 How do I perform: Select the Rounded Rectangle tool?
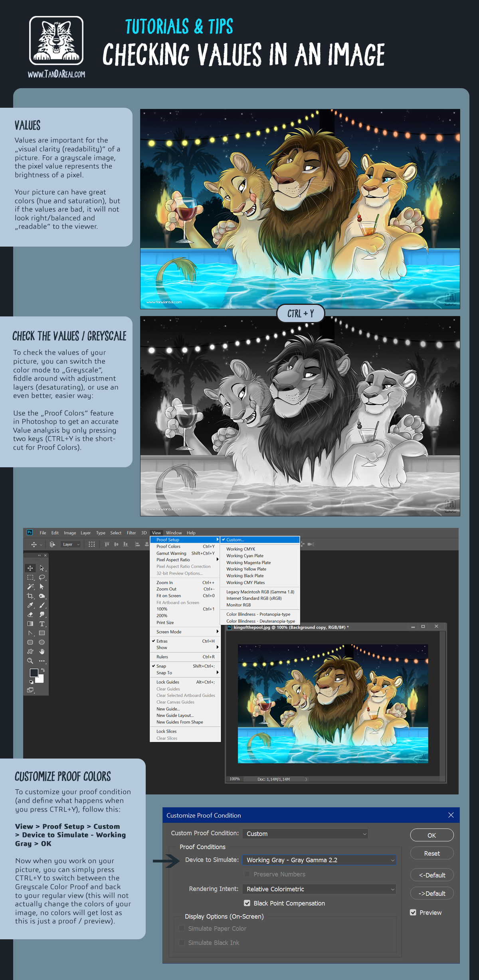30,642
